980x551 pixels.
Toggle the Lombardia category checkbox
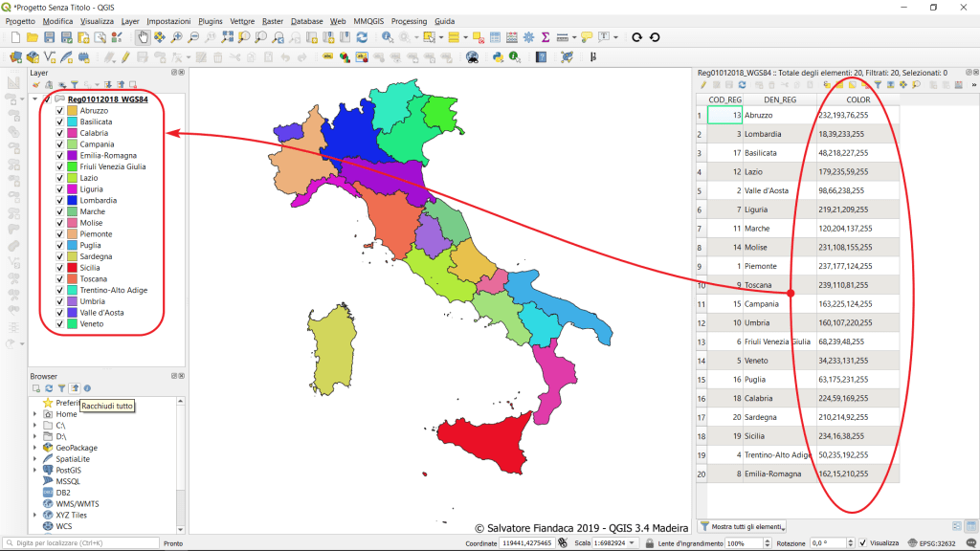60,201
